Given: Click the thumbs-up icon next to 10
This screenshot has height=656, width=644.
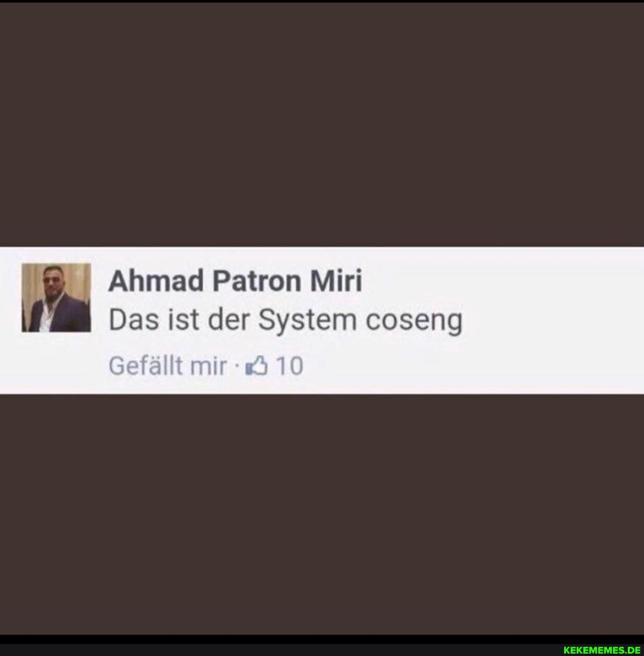Looking at the screenshot, I should (256, 366).
